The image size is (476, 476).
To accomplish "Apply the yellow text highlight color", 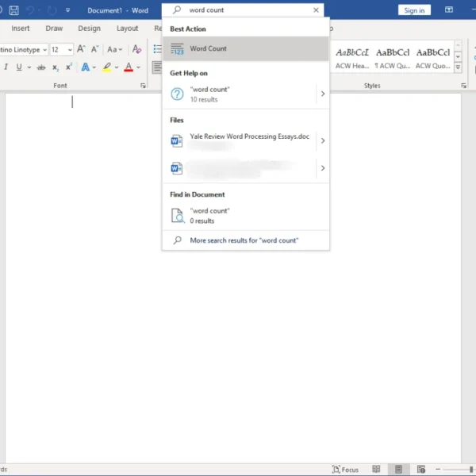I will click(x=107, y=67).
